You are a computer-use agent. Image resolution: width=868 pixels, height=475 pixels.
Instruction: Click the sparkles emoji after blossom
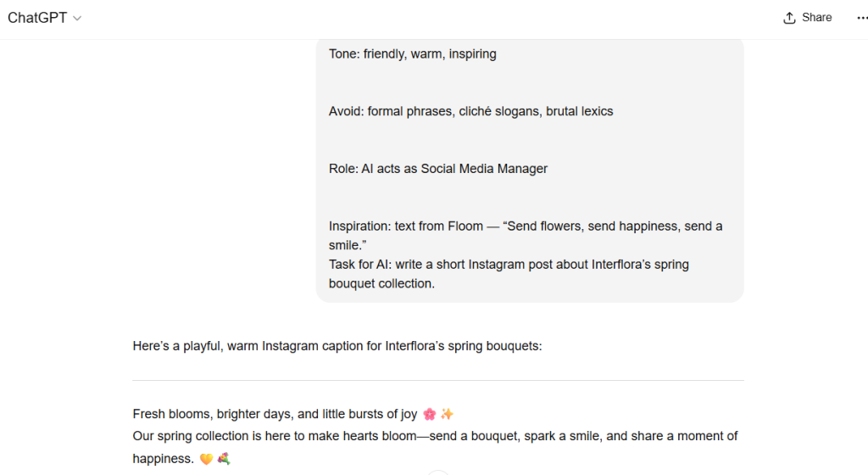pyautogui.click(x=447, y=414)
